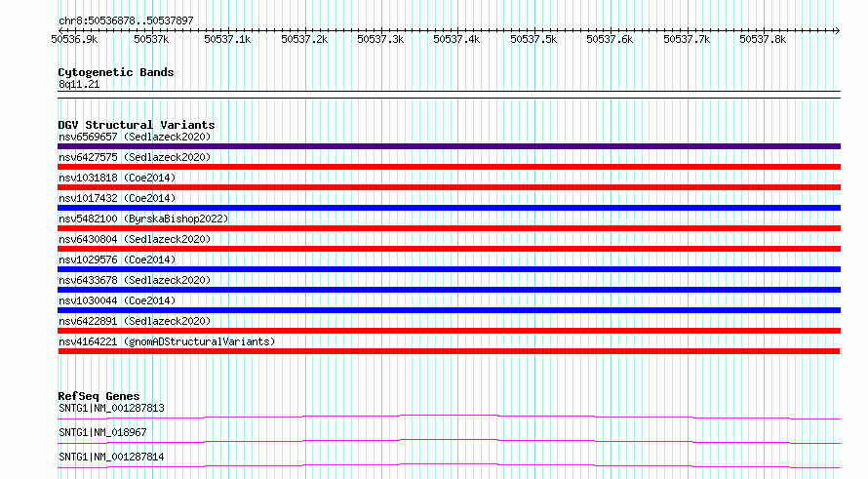This screenshot has height=479, width=868.
Task: Open variant label nsv5482100 (ByrskaBishop2022)
Action: point(143,219)
